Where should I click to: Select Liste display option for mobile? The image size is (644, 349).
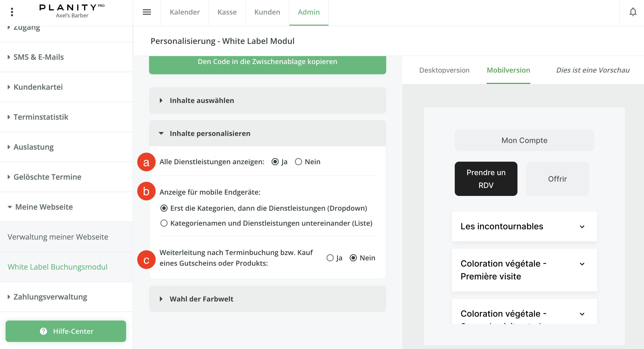(164, 223)
